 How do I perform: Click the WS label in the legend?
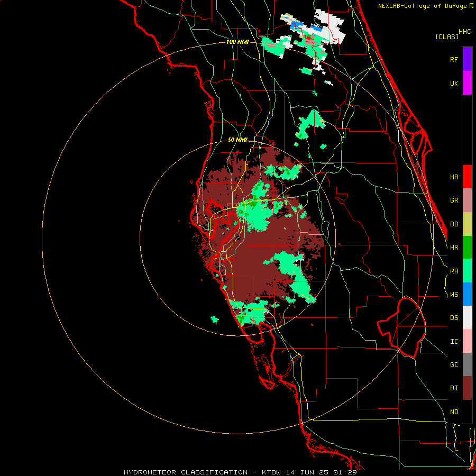(454, 295)
